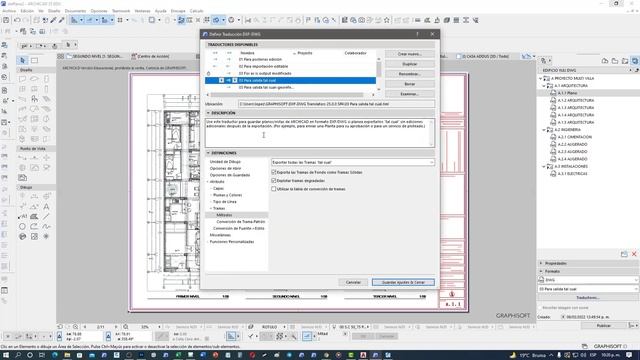640x360 pixels.
Task: Enable 'Utilizar la tabla de conversión de tramas'
Action: coord(274,189)
